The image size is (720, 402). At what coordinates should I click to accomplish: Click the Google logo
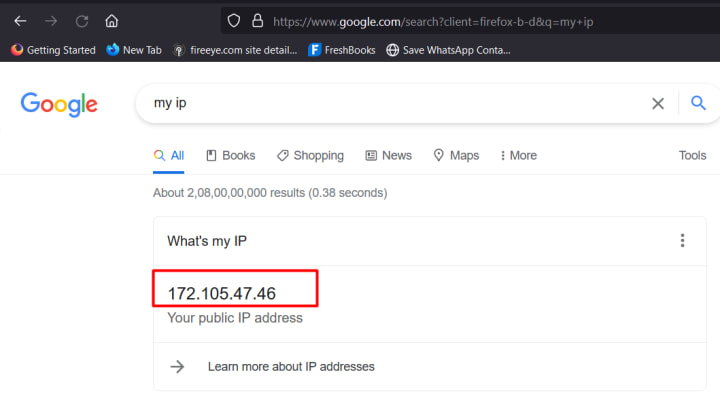point(59,104)
